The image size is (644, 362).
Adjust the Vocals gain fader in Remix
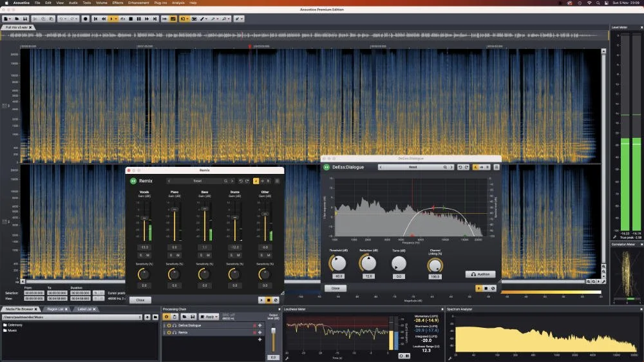point(144,218)
